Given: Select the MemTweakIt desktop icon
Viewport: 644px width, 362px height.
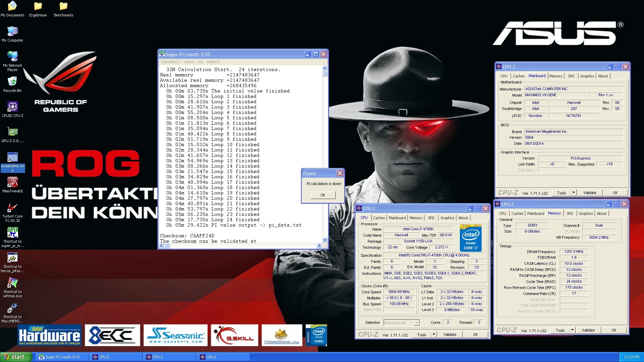Looking at the screenshot, I should (x=12, y=185).
